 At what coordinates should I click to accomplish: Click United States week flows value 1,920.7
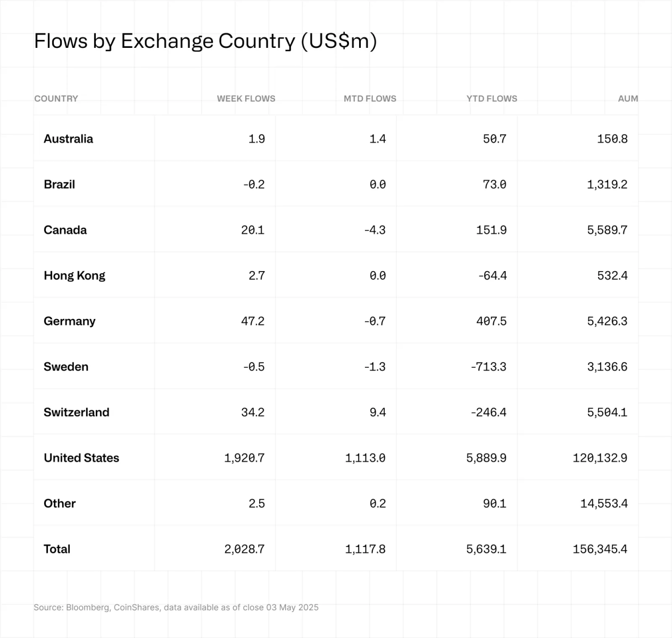click(x=244, y=458)
